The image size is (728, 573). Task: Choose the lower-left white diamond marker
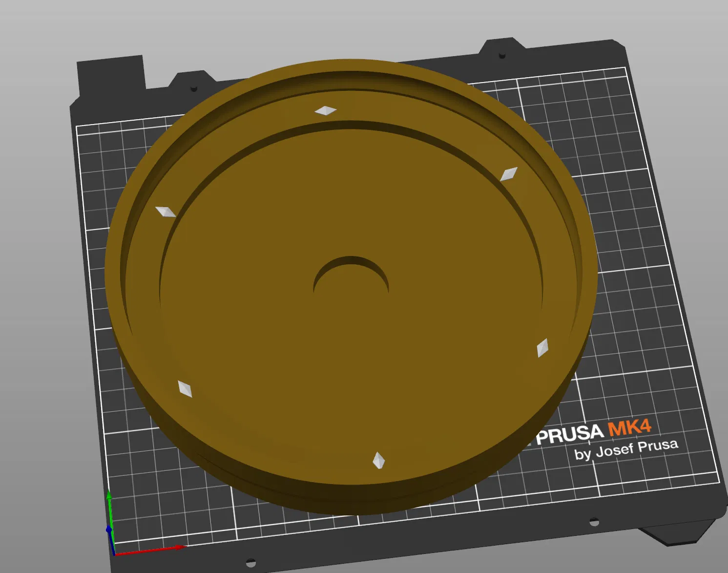coord(185,389)
